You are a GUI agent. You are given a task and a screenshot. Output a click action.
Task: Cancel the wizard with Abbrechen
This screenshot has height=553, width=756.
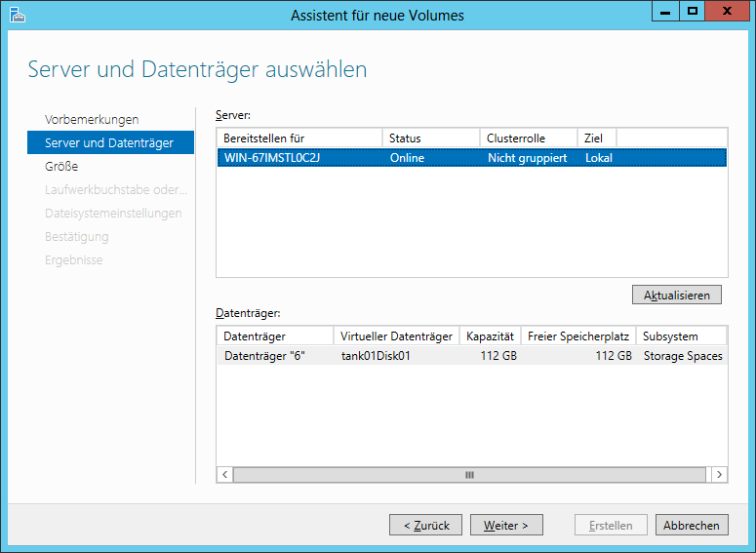click(x=692, y=525)
